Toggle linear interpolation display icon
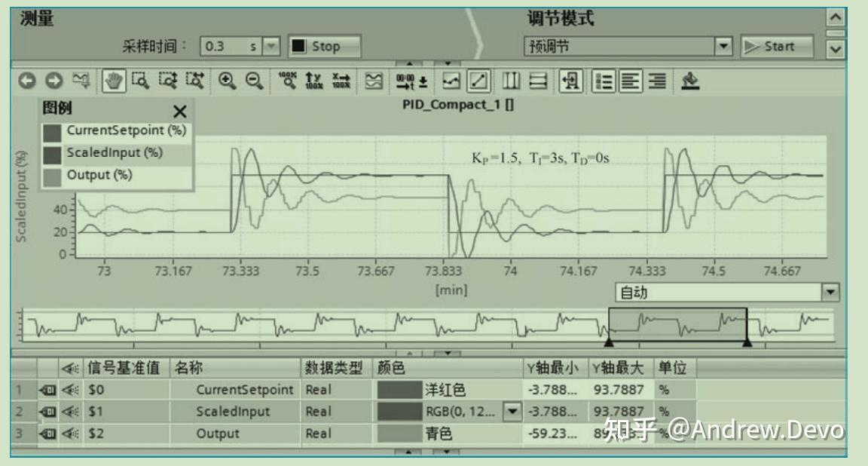Screen dimensions: 868x466 pos(478,81)
